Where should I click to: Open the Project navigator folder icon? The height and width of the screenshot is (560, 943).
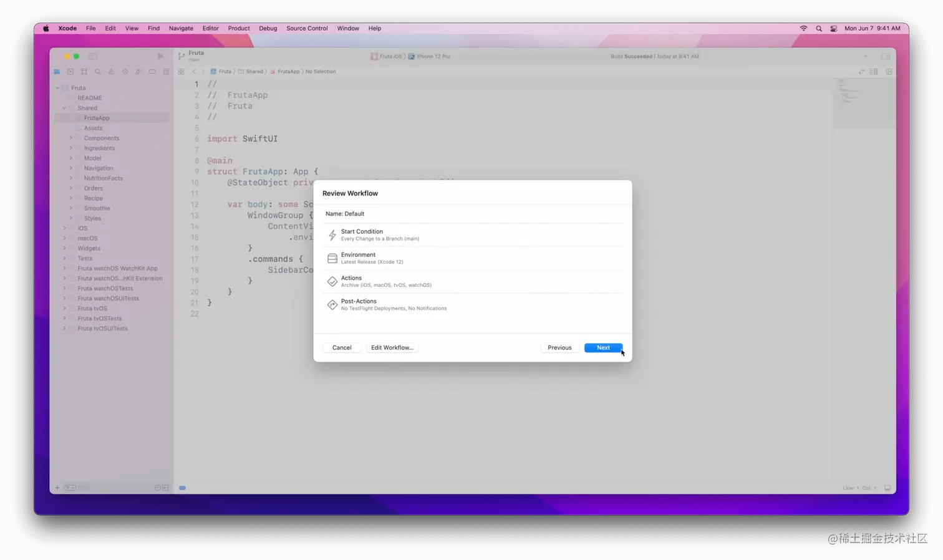(57, 72)
